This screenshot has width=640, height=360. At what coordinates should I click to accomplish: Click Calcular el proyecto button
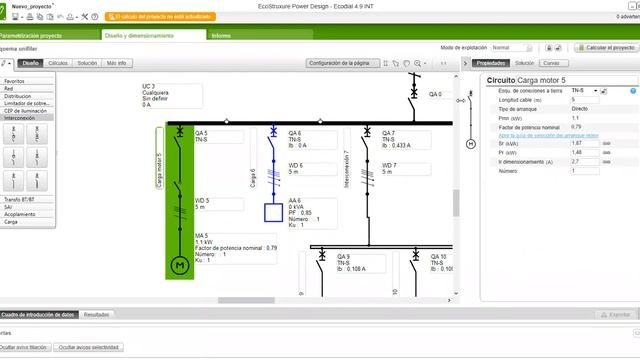606,48
